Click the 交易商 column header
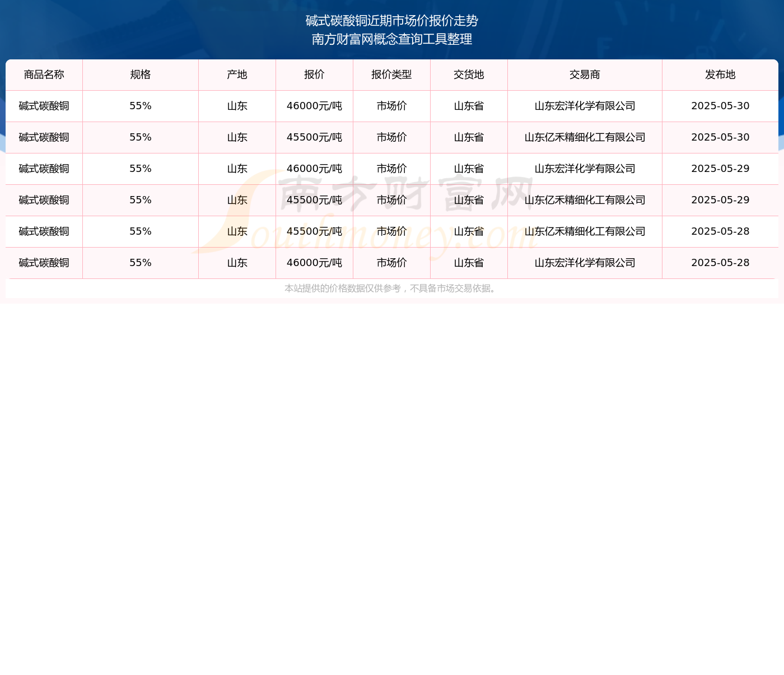 pos(585,75)
